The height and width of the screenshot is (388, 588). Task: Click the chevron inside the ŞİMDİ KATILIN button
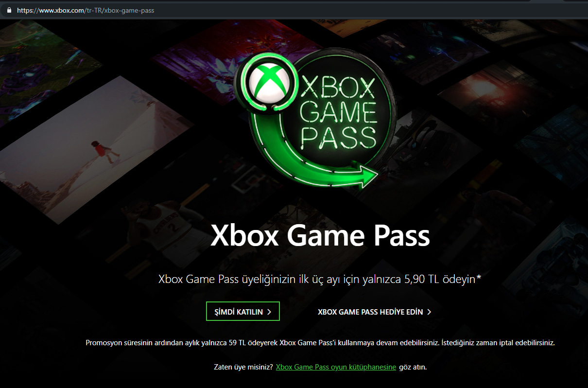269,312
